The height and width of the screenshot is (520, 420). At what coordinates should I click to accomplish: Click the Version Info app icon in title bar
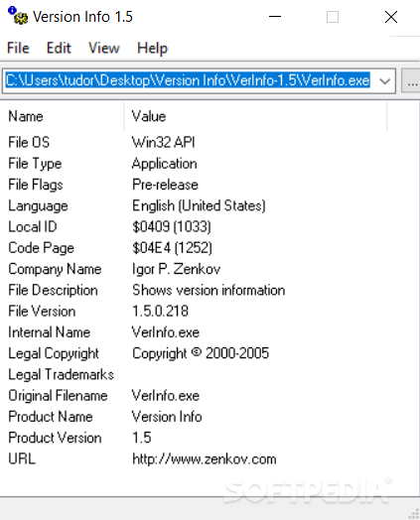(18, 16)
